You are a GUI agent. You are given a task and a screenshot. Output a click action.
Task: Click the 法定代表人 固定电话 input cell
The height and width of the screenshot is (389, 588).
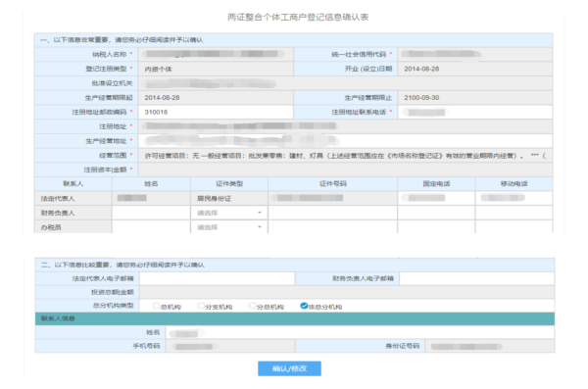436,198
